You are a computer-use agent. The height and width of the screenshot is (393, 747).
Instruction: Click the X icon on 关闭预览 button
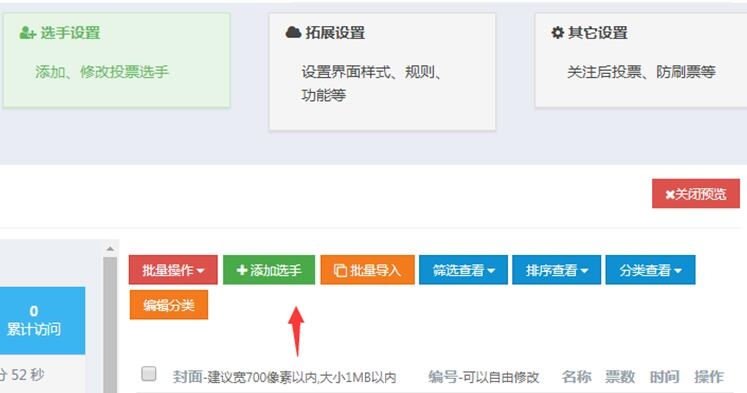670,194
